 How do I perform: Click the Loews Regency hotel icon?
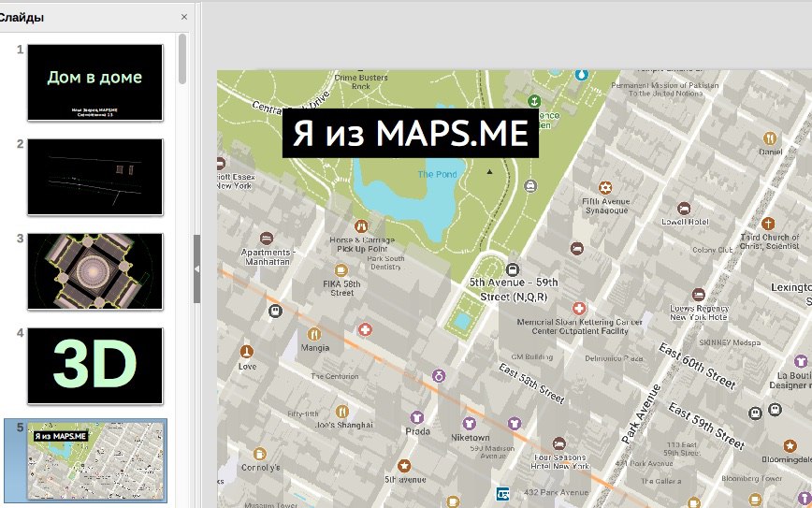click(699, 295)
